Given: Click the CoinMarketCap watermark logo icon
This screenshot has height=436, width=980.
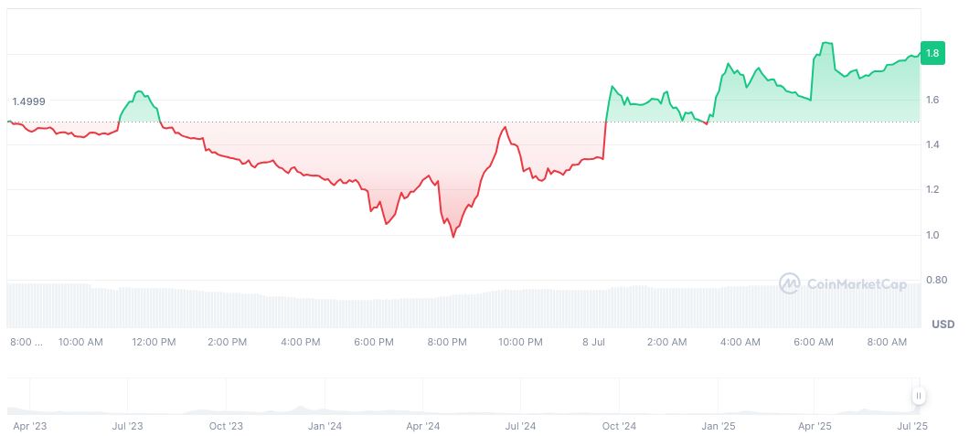Looking at the screenshot, I should click(x=789, y=284).
